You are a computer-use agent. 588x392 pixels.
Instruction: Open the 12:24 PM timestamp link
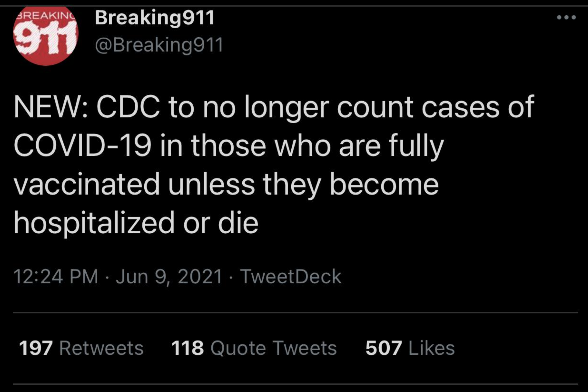coord(56,277)
